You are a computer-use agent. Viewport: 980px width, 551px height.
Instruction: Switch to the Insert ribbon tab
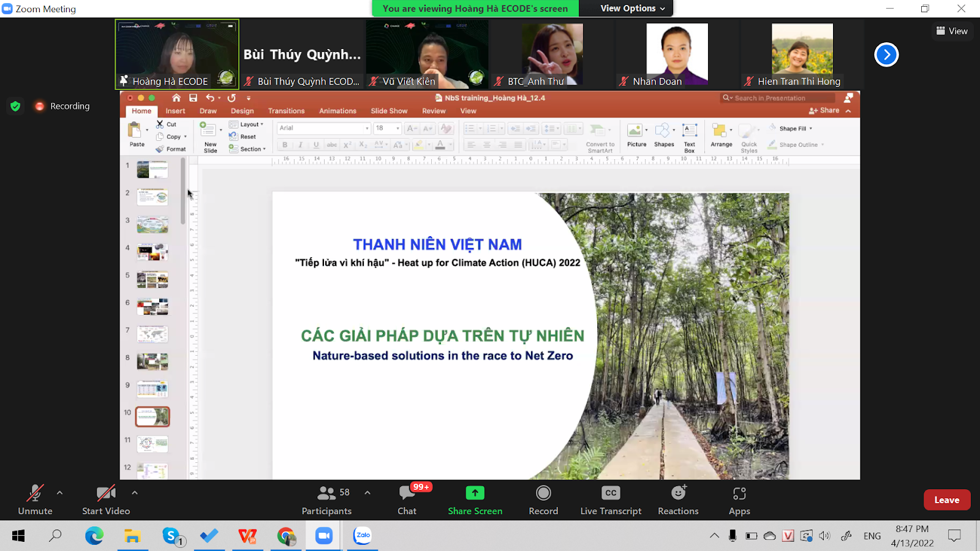pyautogui.click(x=175, y=111)
